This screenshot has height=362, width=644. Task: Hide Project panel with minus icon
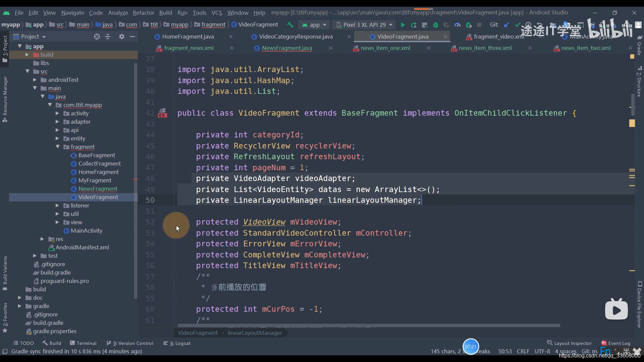pyautogui.click(x=132, y=37)
